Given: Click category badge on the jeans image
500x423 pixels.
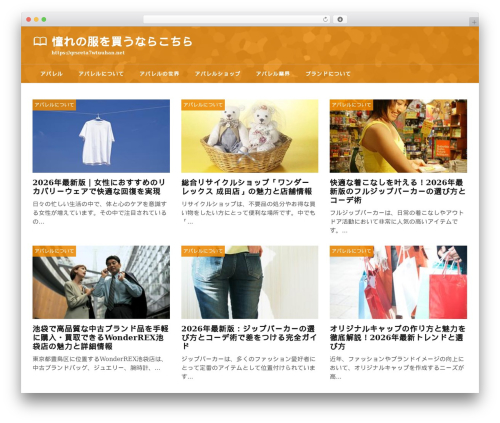Looking at the screenshot, I should coord(203,251).
